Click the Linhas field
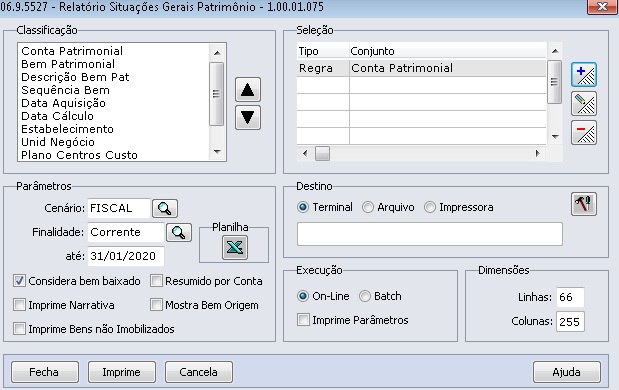Screen dimensions: 619x390 pos(570,297)
